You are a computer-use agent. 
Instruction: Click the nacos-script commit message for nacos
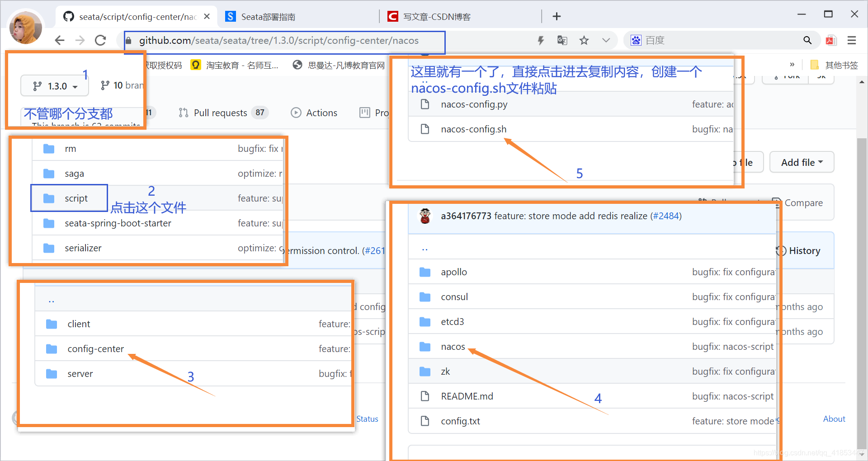733,347
